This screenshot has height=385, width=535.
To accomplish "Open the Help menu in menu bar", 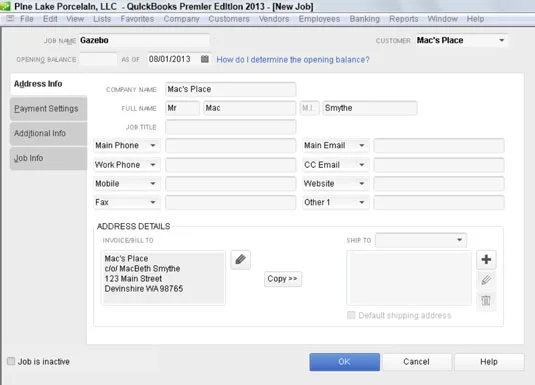I will pyautogui.click(x=475, y=19).
